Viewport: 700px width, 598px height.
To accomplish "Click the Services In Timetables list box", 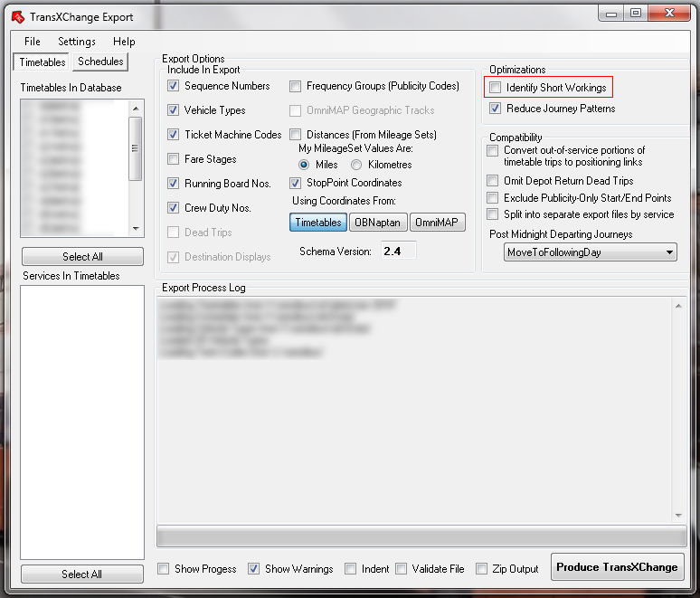I will tap(82, 422).
